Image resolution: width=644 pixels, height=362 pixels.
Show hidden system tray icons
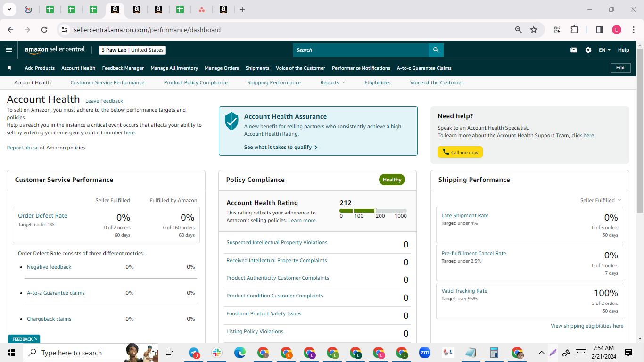pos(541,353)
